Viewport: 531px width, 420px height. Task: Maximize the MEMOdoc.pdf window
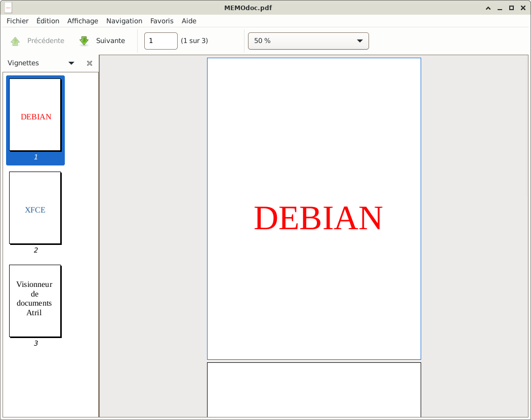pyautogui.click(x=511, y=8)
